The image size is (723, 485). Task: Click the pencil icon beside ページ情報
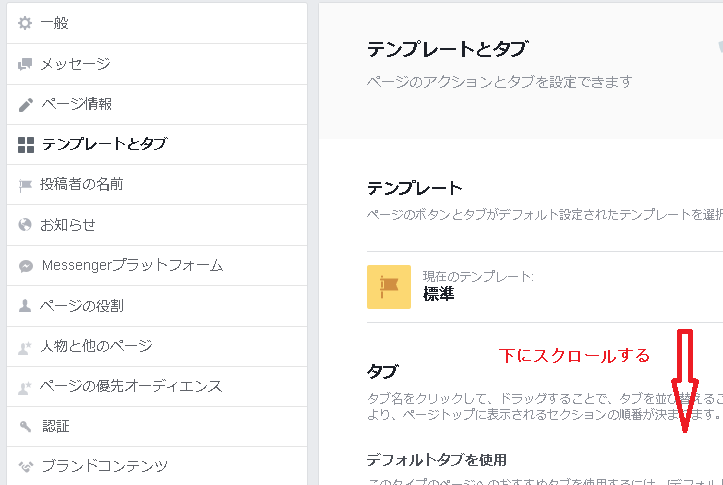click(25, 105)
